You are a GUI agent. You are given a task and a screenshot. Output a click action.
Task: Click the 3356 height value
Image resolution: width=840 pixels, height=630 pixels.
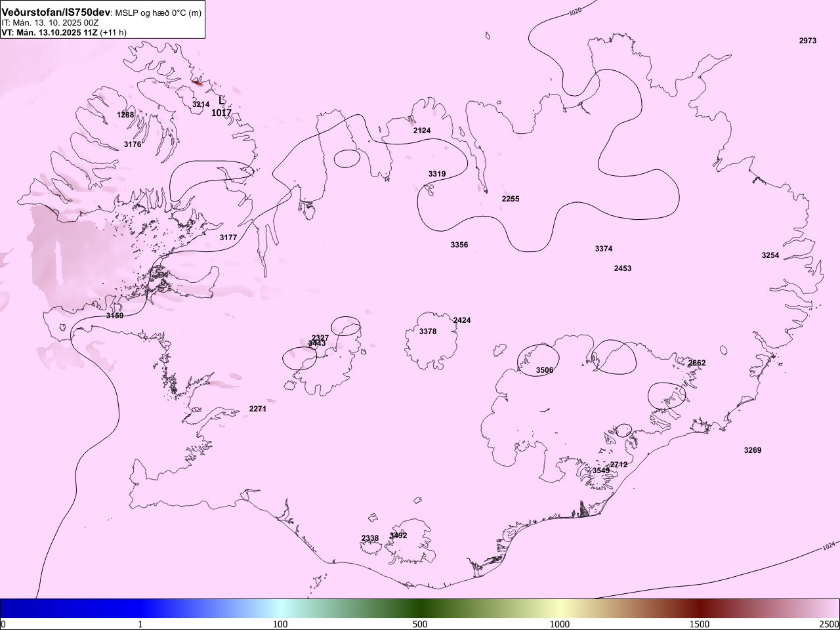[x=459, y=245]
